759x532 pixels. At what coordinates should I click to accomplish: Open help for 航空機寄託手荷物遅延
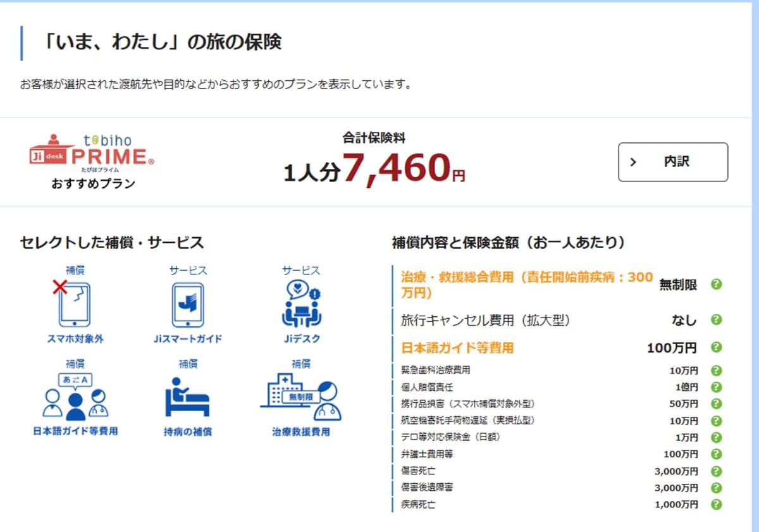(x=716, y=420)
